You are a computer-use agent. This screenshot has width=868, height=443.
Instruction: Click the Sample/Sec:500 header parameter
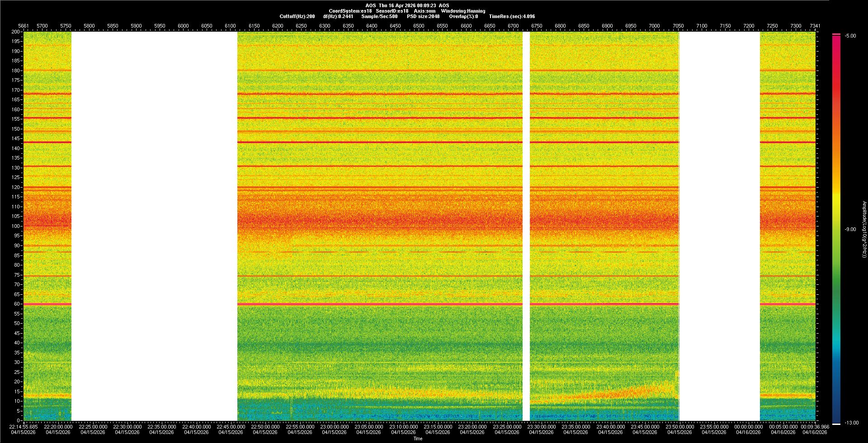pos(380,16)
